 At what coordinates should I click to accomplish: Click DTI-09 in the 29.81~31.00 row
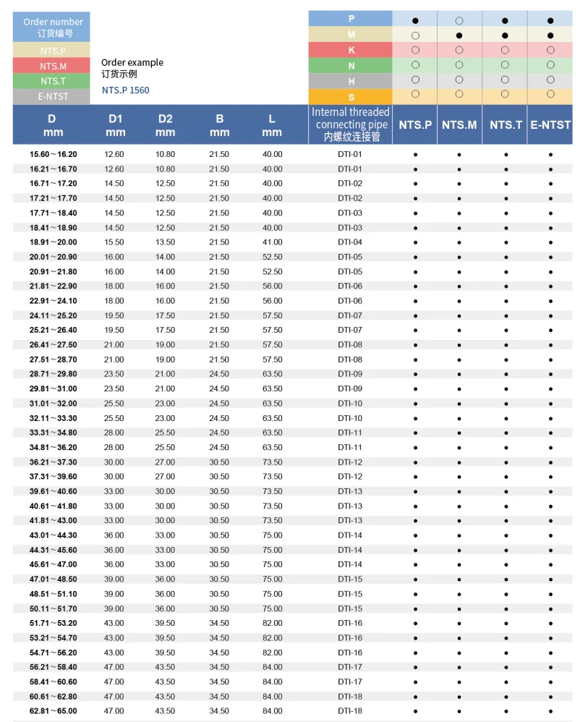pyautogui.click(x=350, y=388)
